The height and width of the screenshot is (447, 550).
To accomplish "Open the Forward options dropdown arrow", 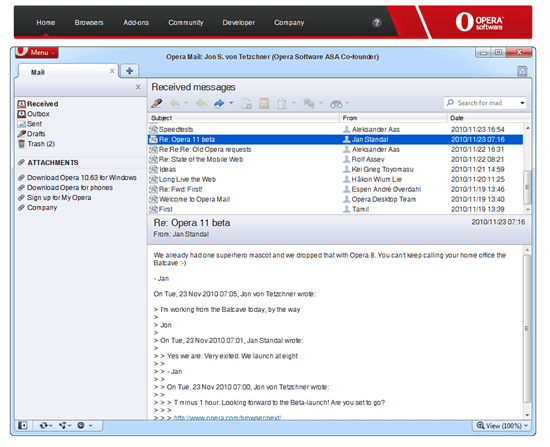I will tap(231, 103).
